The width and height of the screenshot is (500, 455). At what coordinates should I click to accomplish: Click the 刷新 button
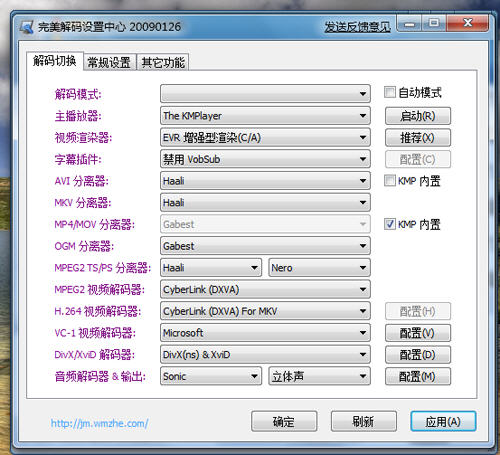[x=364, y=422]
